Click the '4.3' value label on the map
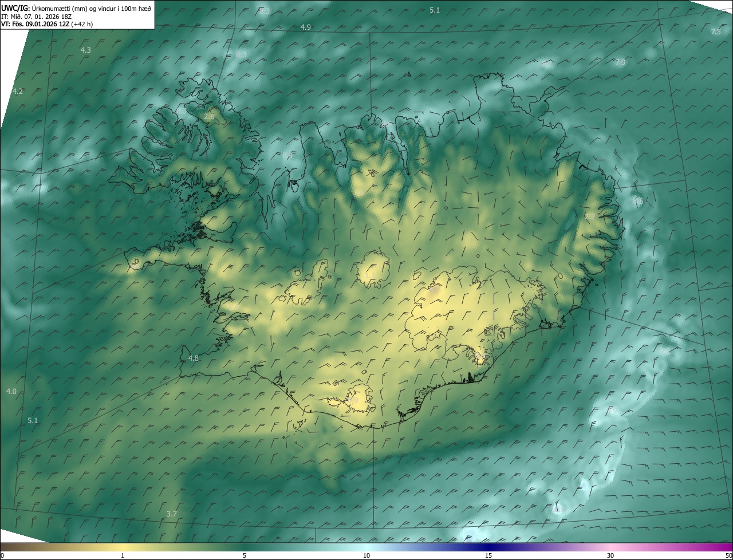Viewport: 733px width, 560px height. tap(85, 50)
